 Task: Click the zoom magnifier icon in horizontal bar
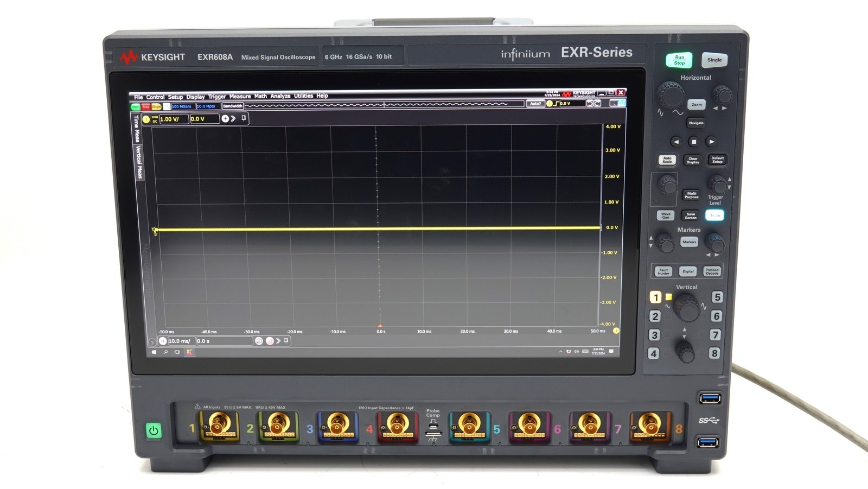(x=259, y=341)
